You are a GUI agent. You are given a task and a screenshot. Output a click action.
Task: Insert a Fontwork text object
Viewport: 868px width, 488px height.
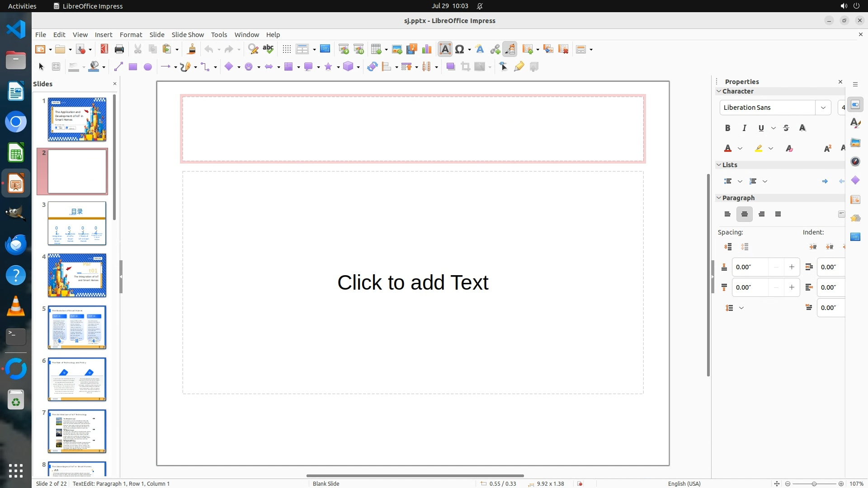click(480, 49)
